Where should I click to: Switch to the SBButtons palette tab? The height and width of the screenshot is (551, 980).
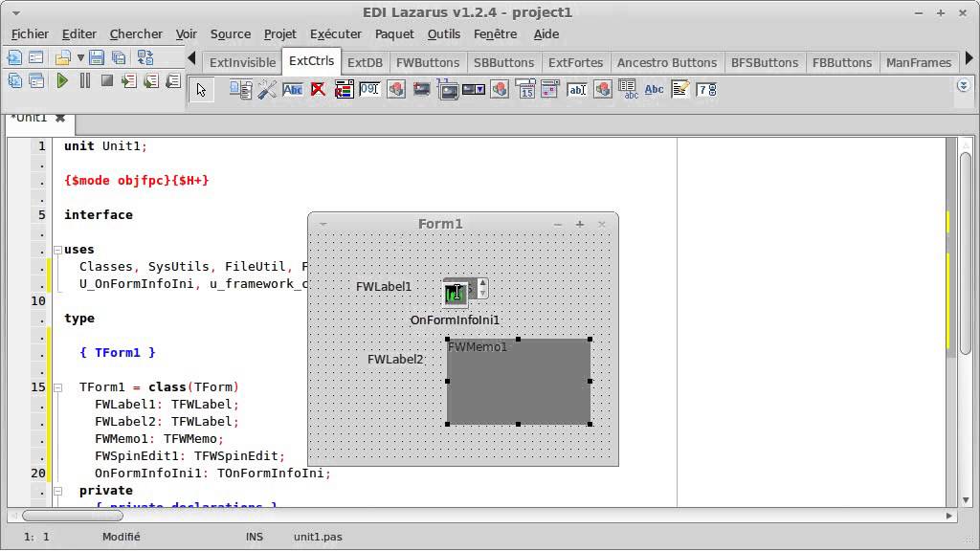[503, 62]
